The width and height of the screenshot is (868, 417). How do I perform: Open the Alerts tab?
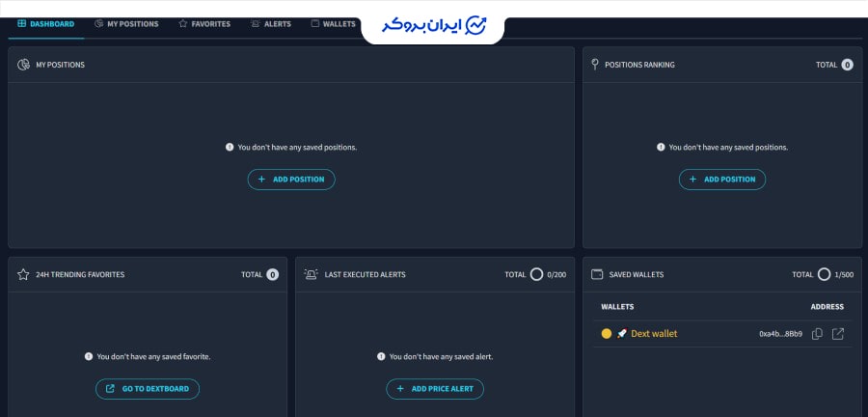270,24
